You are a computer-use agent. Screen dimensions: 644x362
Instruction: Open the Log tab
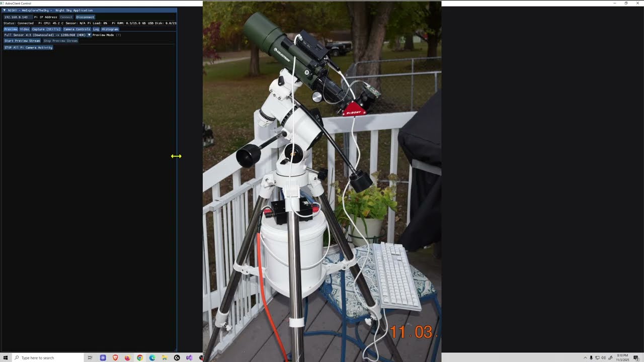pos(96,29)
